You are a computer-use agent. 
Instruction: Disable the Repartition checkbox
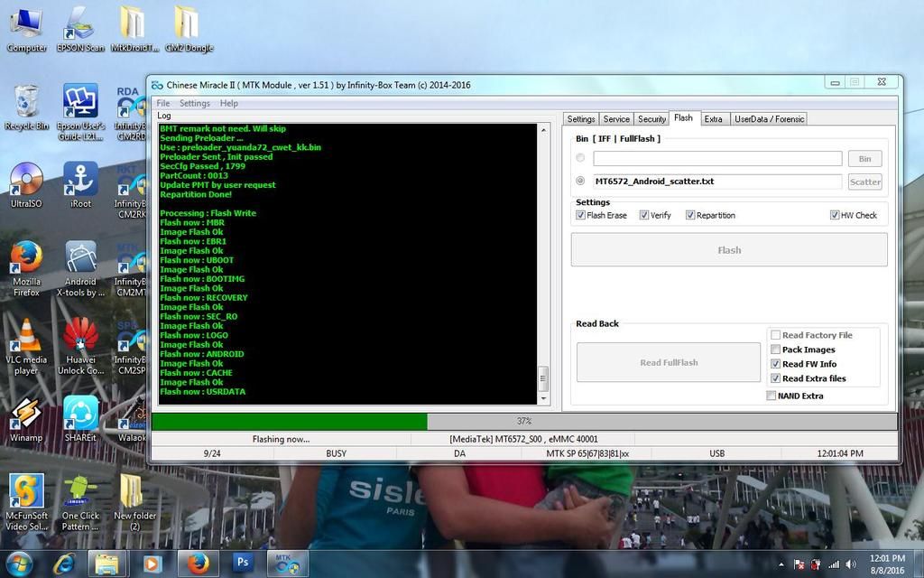[x=690, y=215]
